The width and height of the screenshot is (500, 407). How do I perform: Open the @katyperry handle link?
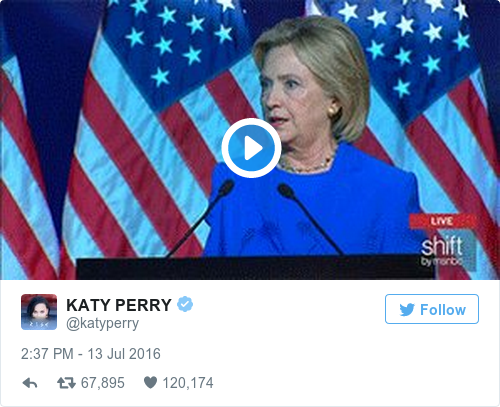pyautogui.click(x=102, y=323)
